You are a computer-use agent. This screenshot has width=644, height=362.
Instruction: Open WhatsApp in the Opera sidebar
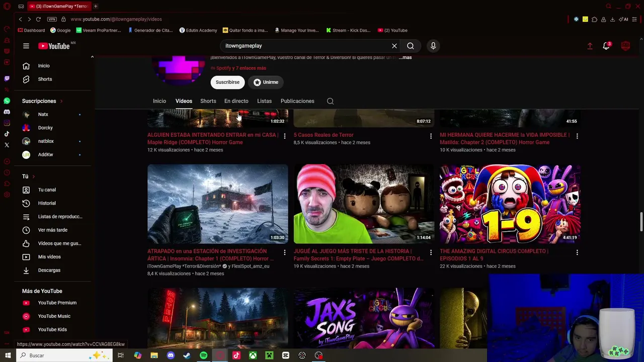(x=7, y=101)
